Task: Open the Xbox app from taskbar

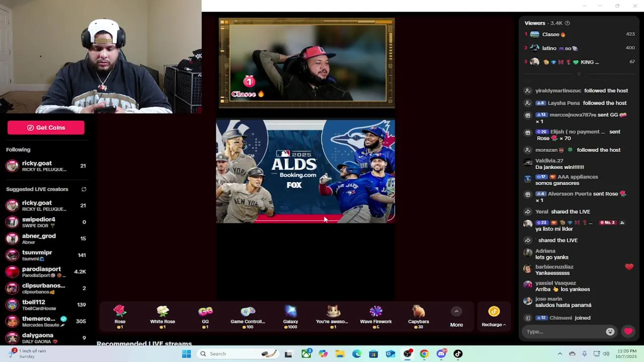Action: [x=306, y=354]
